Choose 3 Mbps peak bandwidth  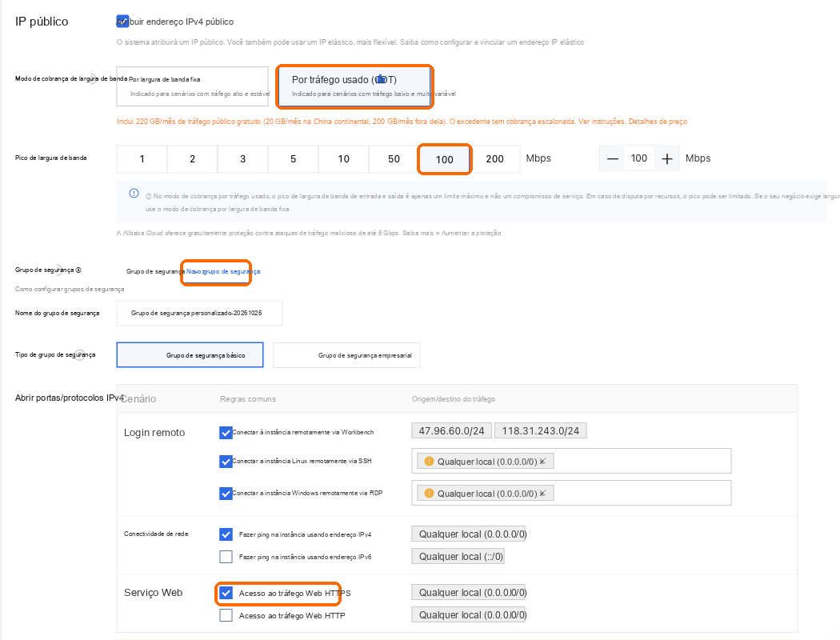coord(242,159)
